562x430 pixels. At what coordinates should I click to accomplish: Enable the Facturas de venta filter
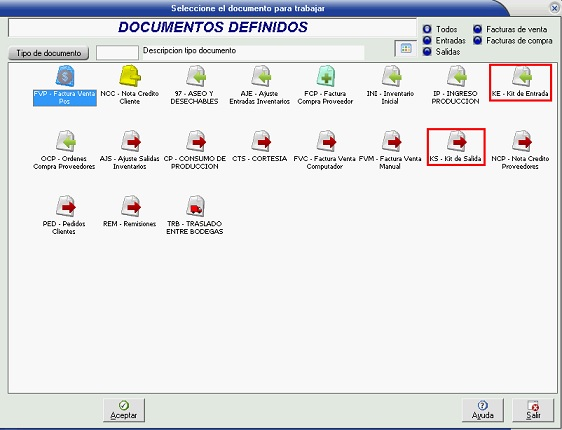[477, 29]
